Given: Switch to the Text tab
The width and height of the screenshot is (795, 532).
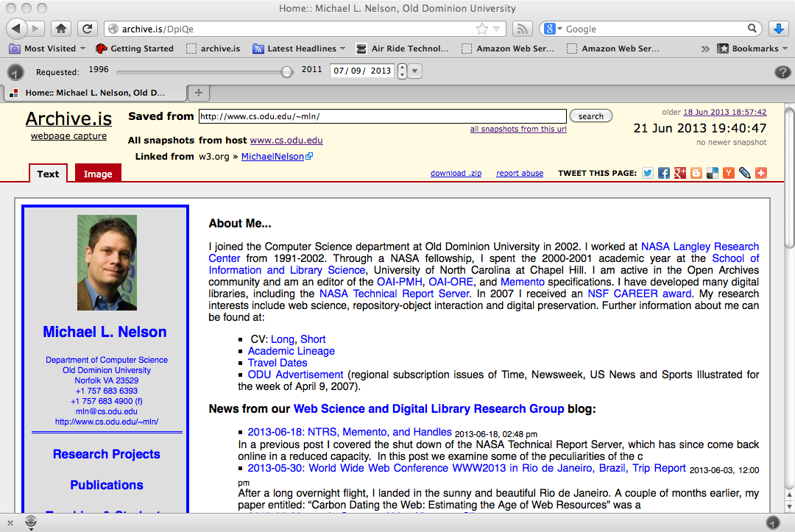Looking at the screenshot, I should coord(48,174).
